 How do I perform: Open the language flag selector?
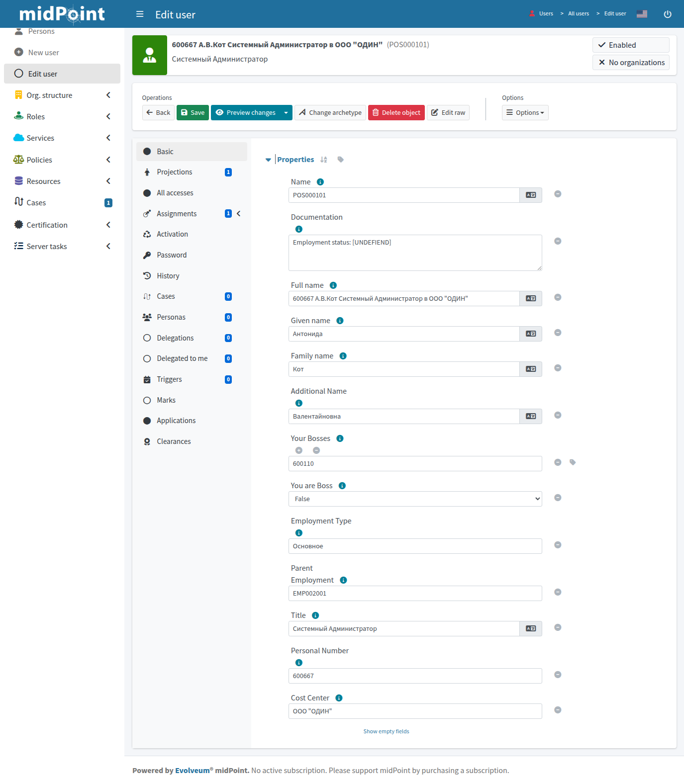[642, 14]
